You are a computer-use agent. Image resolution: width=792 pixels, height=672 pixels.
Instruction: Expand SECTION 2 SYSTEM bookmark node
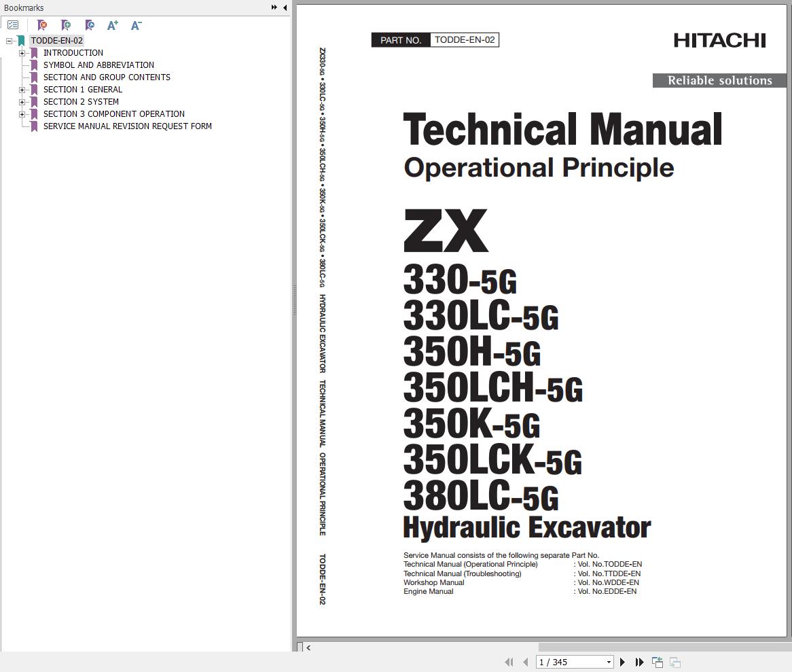22,102
